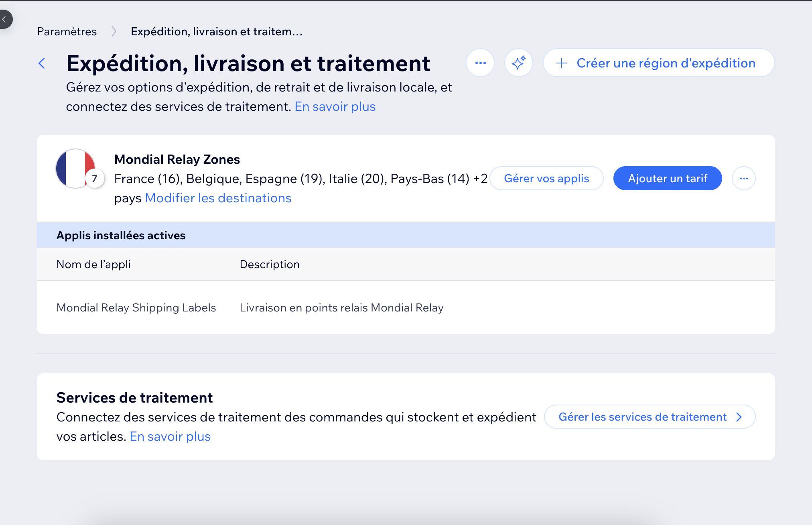
Task: Open the page-level three-dot more actions menu
Action: [x=480, y=63]
